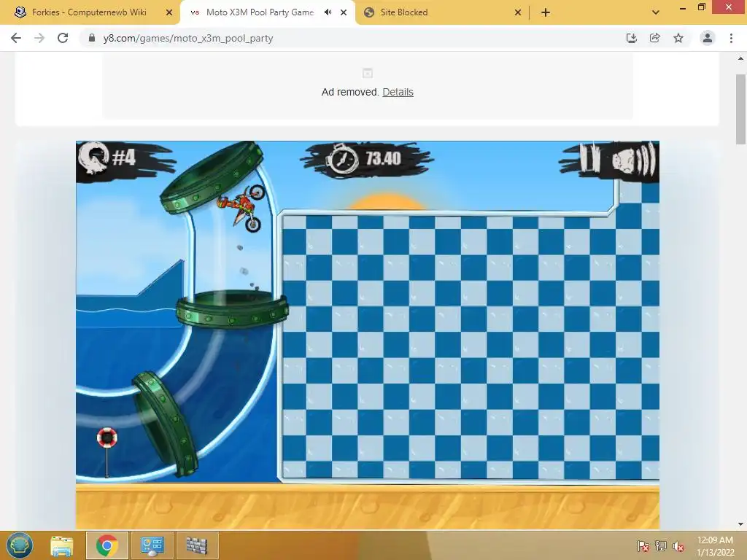Open a new browser tab
The image size is (747, 560).
(x=546, y=12)
